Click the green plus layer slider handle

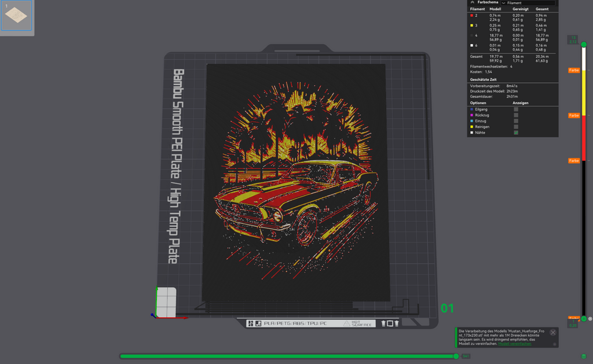click(584, 319)
